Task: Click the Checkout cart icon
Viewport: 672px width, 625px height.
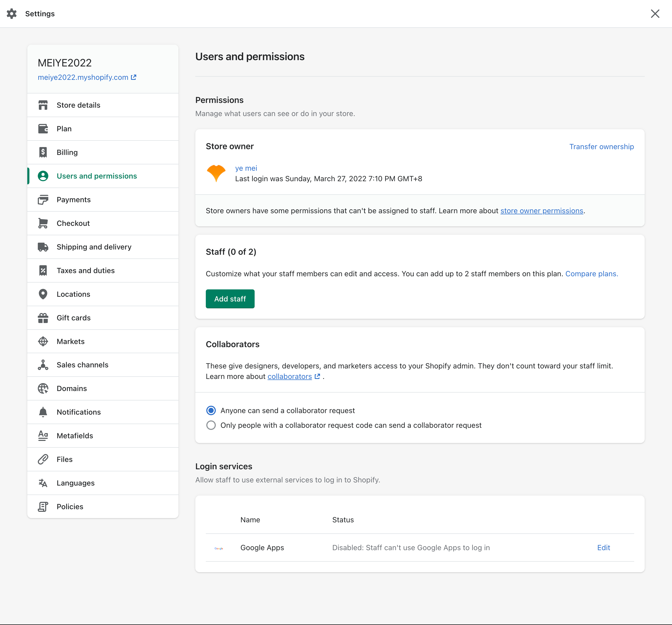Action: [43, 223]
